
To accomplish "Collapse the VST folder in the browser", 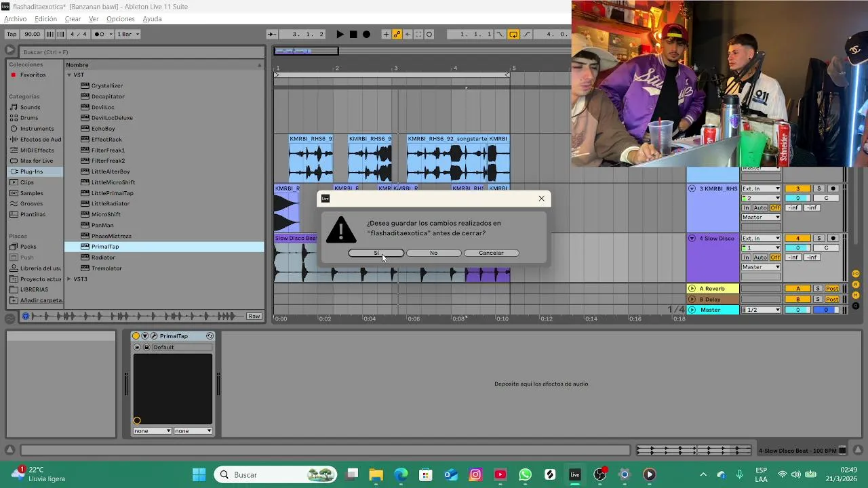I will (x=69, y=75).
